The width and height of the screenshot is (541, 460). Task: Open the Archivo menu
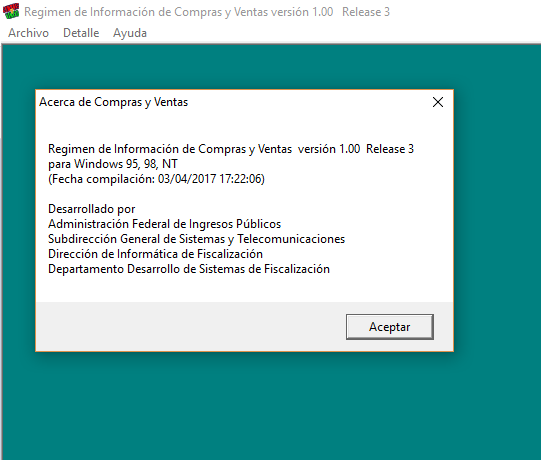28,33
